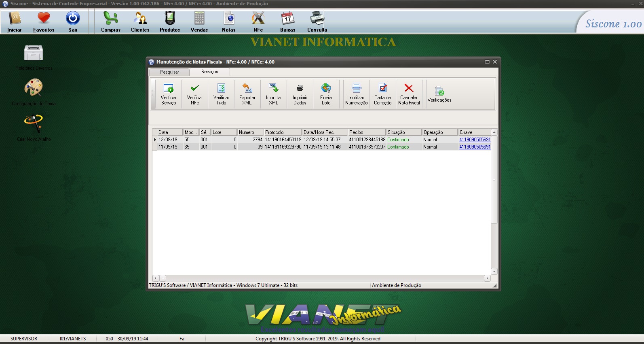Open the chave link for note 39
Image resolution: width=644 pixels, height=344 pixels.
tap(475, 147)
